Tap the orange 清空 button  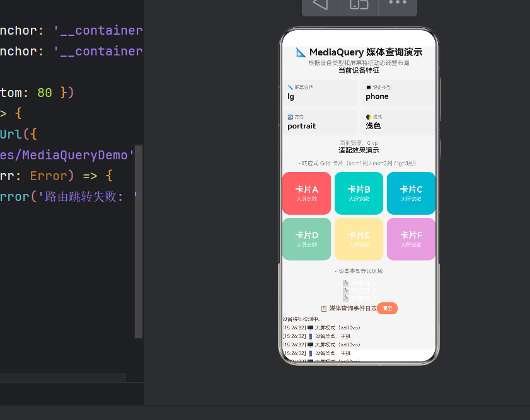[387, 309]
